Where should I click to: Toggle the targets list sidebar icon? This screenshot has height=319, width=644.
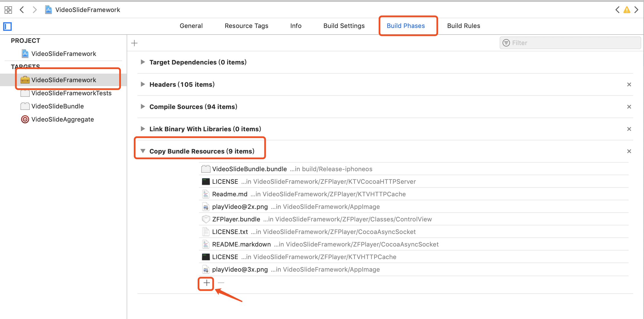tap(7, 27)
